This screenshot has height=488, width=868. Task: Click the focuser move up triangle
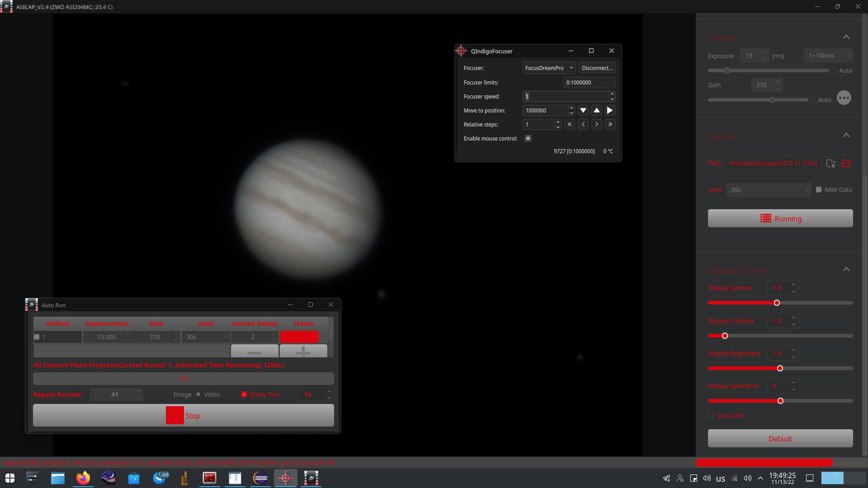point(597,111)
